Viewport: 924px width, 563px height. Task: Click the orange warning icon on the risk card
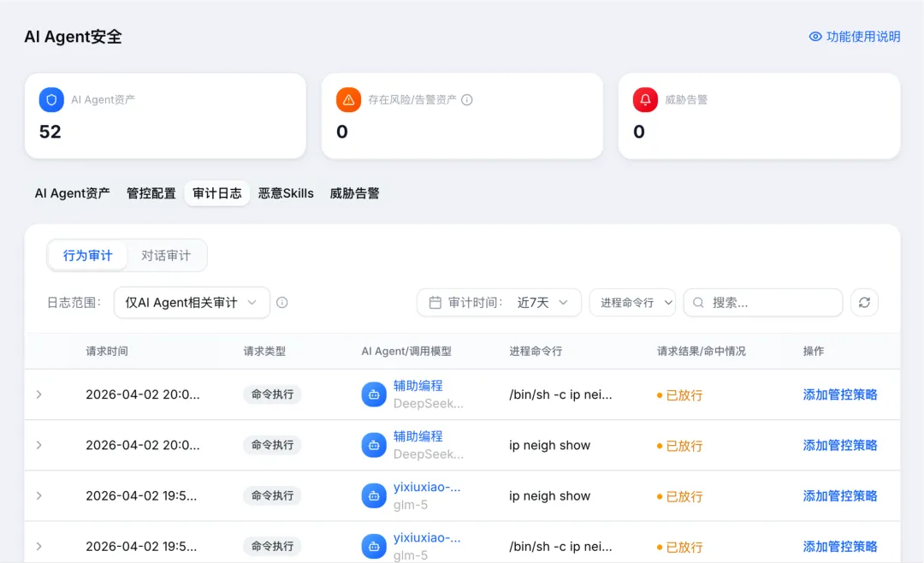tap(348, 99)
